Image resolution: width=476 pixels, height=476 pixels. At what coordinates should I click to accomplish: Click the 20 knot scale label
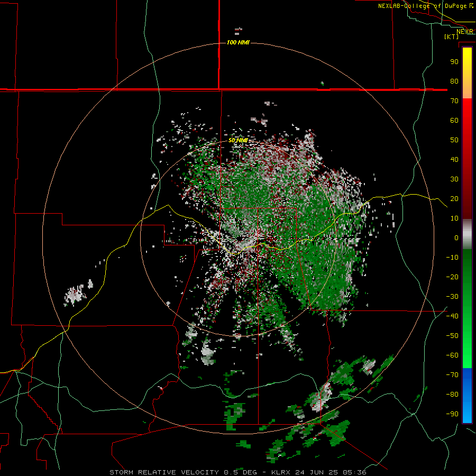(x=454, y=198)
